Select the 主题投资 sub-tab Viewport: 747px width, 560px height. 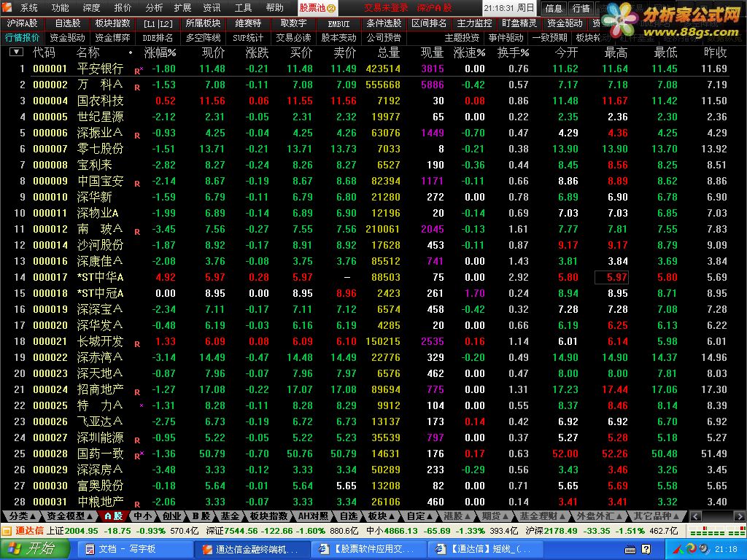[x=462, y=38]
